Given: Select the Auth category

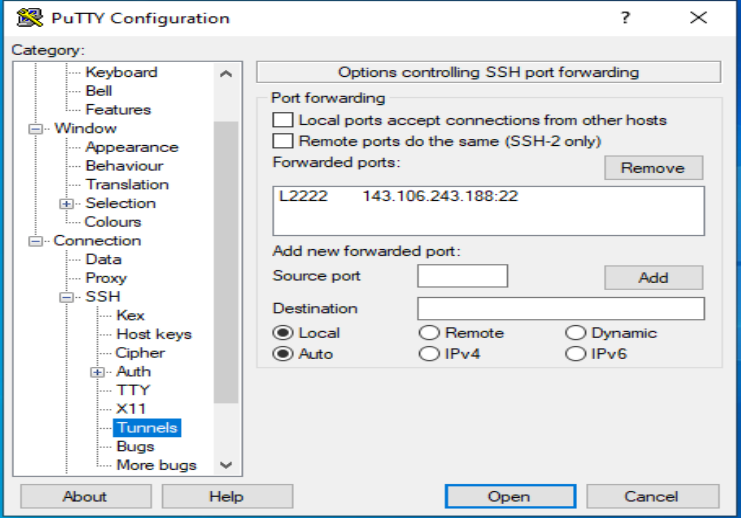Looking at the screenshot, I should (134, 371).
